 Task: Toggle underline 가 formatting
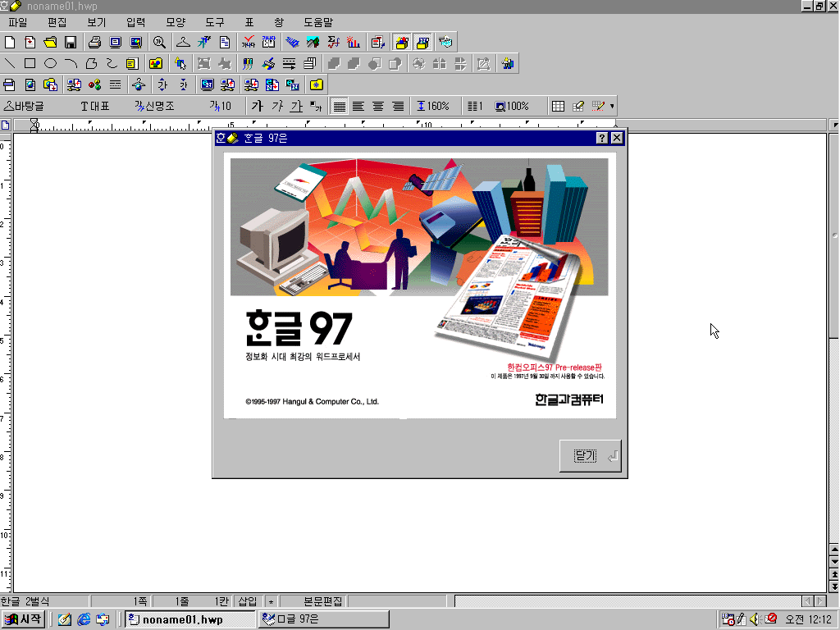click(296, 106)
